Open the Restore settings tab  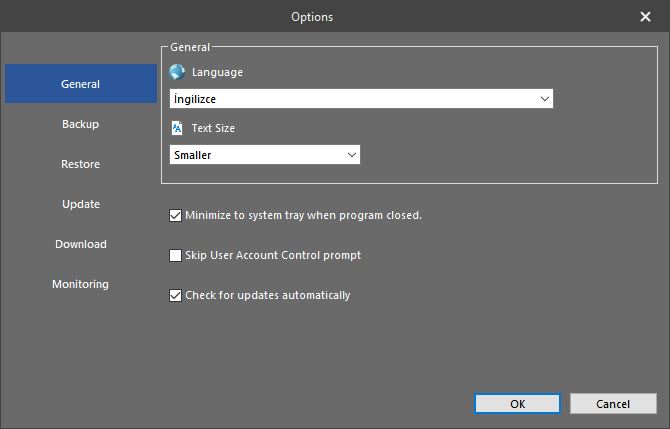[81, 164]
